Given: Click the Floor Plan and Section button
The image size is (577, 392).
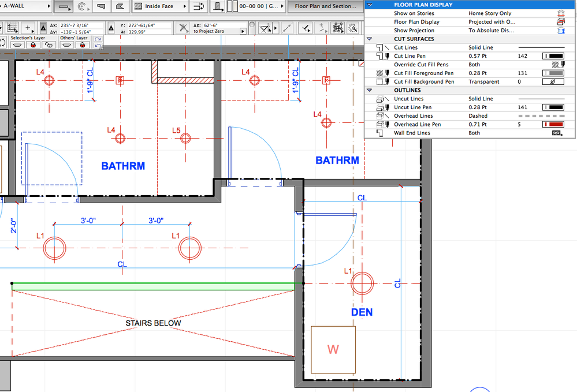Looking at the screenshot, I should [x=325, y=6].
